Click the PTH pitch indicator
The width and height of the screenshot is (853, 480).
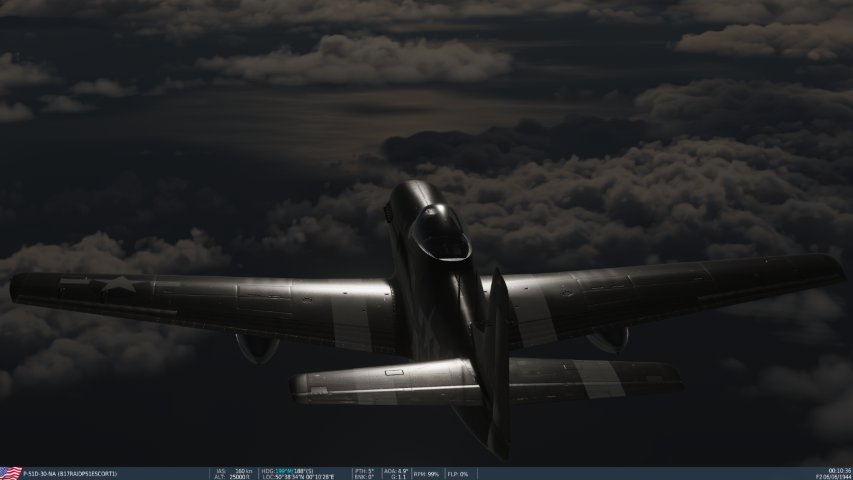[364, 470]
